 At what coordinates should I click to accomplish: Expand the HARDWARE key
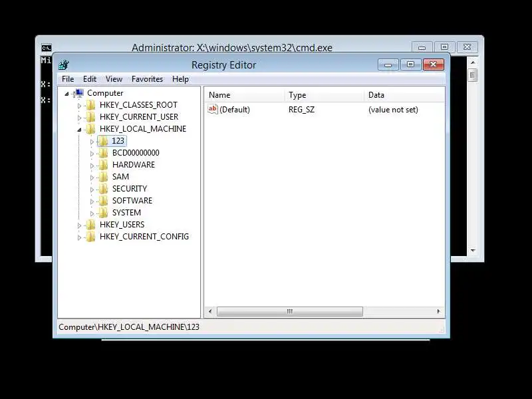[x=92, y=166]
